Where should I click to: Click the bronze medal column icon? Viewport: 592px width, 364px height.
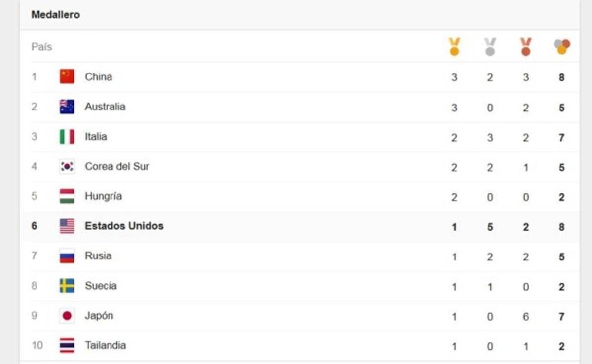526,47
